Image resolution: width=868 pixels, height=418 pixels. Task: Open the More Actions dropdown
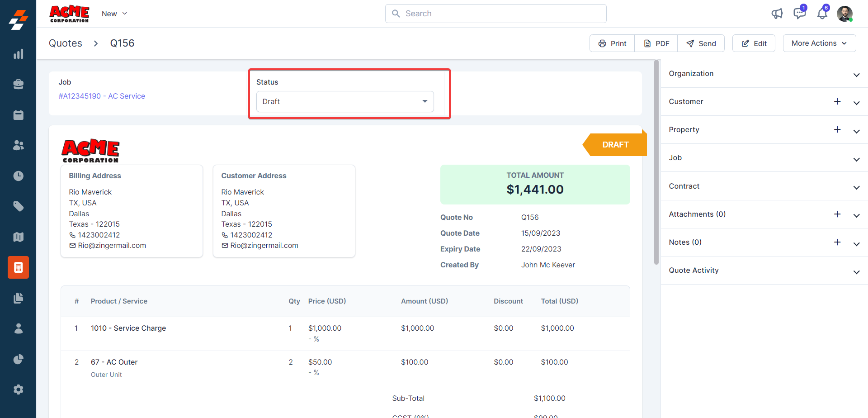tap(819, 43)
